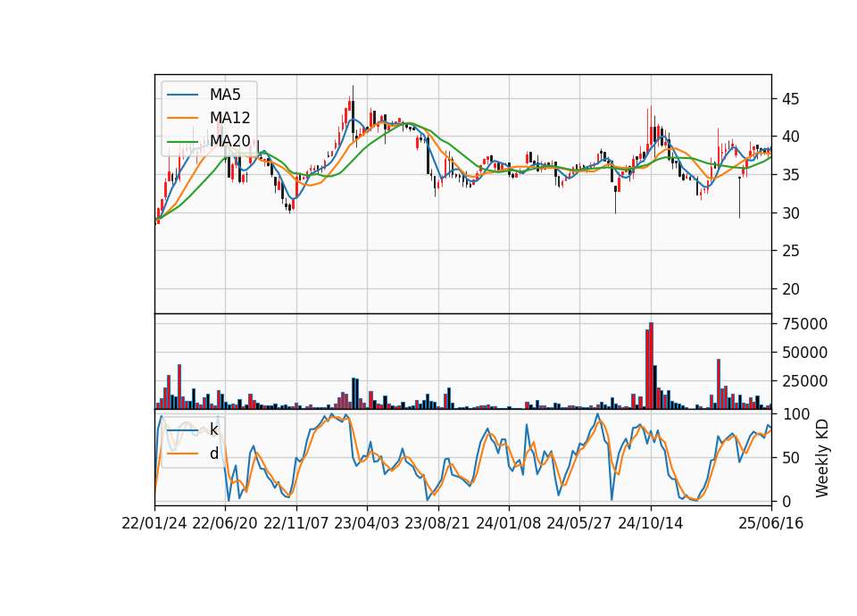Click the 30 price axis tick label
The height and width of the screenshot is (616, 857).
click(x=790, y=213)
